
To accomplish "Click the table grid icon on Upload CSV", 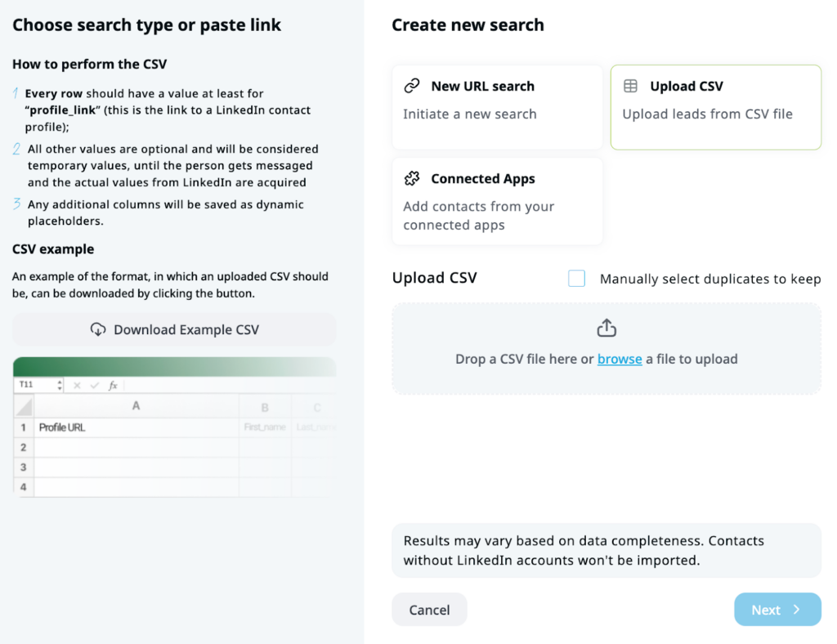I will (631, 86).
